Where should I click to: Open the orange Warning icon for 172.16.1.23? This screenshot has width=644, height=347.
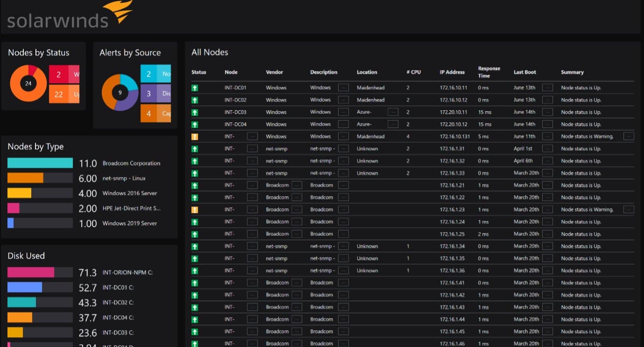(195, 210)
